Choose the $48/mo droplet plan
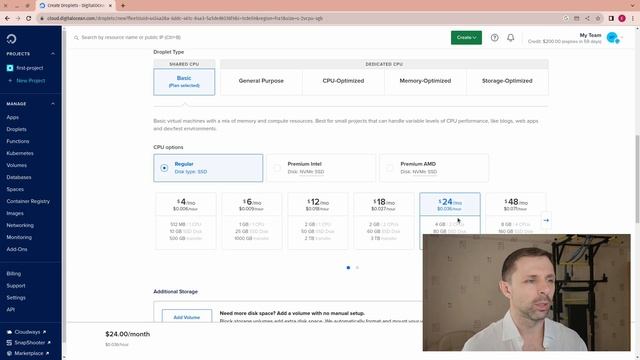This screenshot has width=640, height=360. [516, 213]
